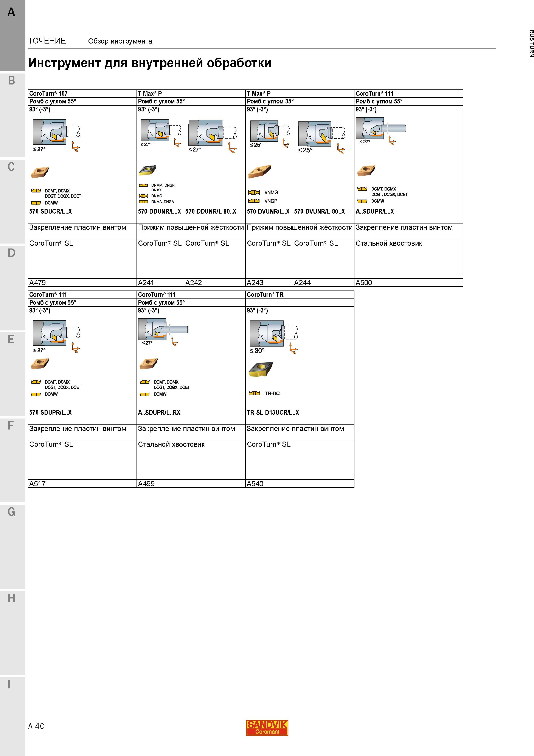534x756 pixels.
Task: Click the insert image in the 570-SDUPR/L..X cell
Action: pos(40,364)
